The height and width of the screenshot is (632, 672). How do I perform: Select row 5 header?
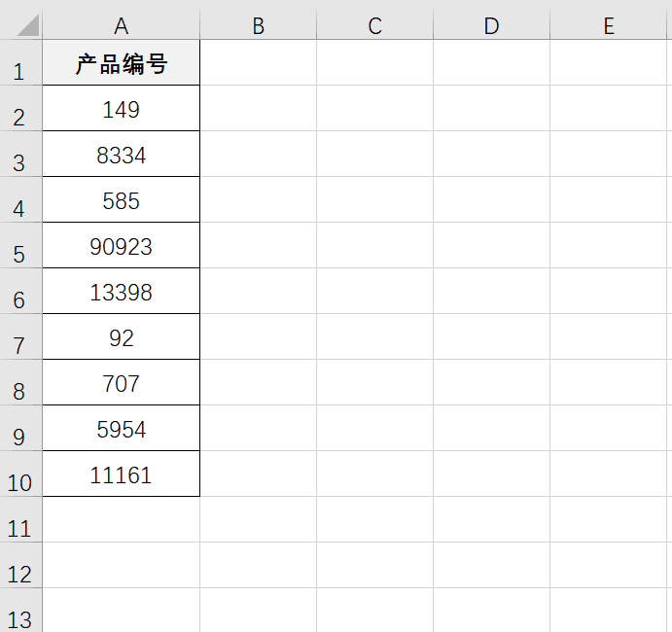(20, 245)
